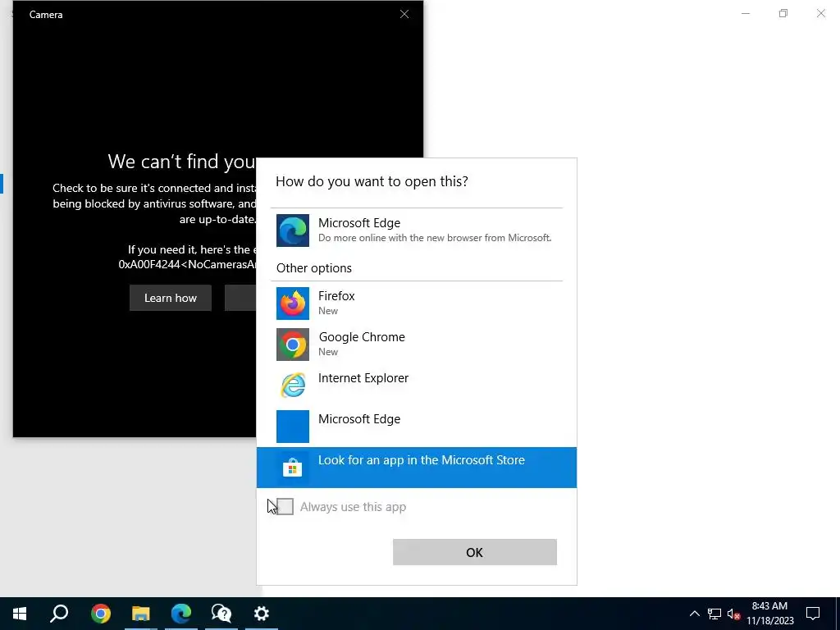Restore down the background window
The width and height of the screenshot is (840, 630).
coord(783,13)
